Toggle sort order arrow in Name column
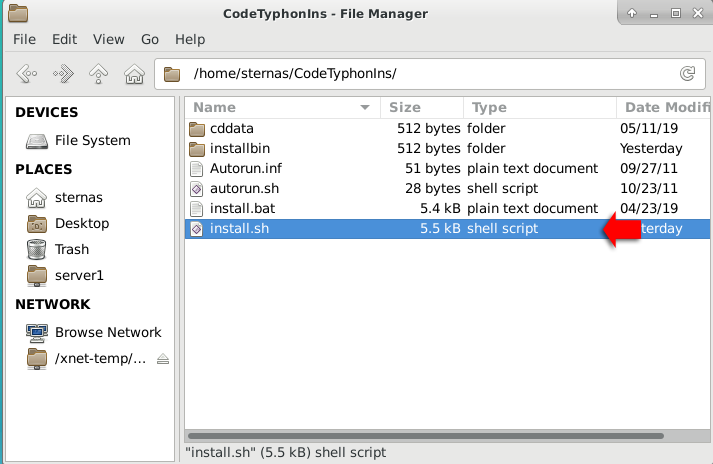 click(365, 108)
